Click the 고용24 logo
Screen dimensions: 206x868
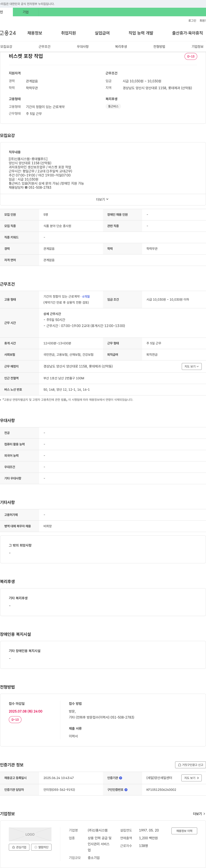(8, 33)
